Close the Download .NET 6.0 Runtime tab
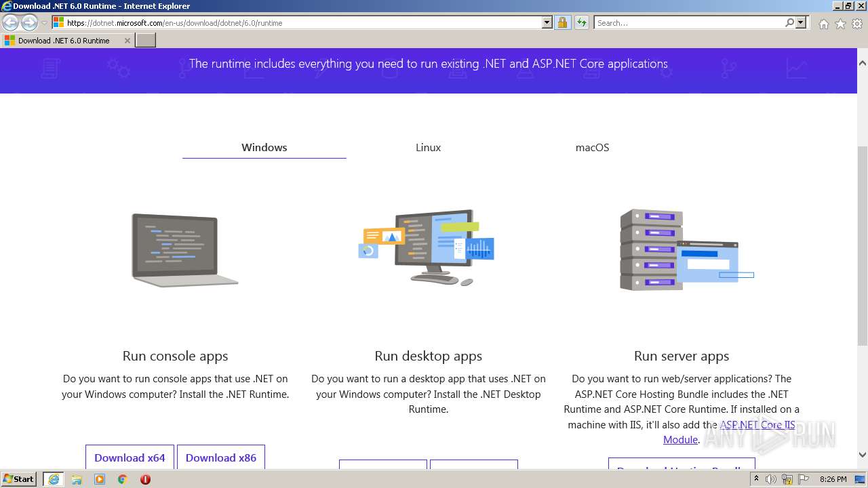 tap(127, 41)
